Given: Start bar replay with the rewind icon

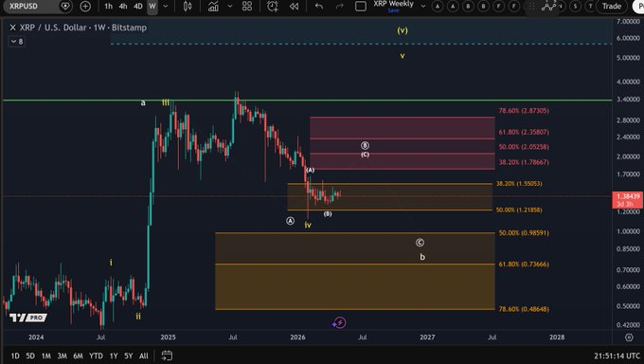Looking at the screenshot, I should [294, 7].
